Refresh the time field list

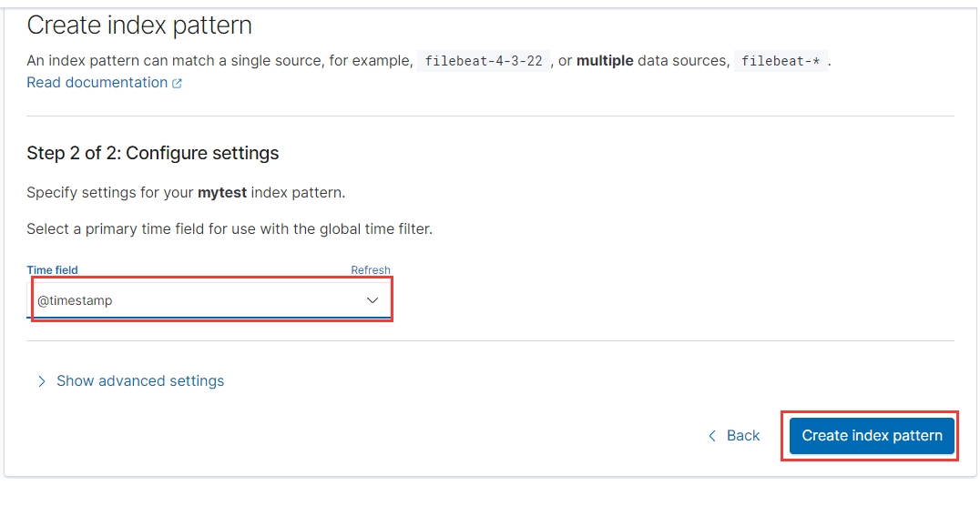371,270
